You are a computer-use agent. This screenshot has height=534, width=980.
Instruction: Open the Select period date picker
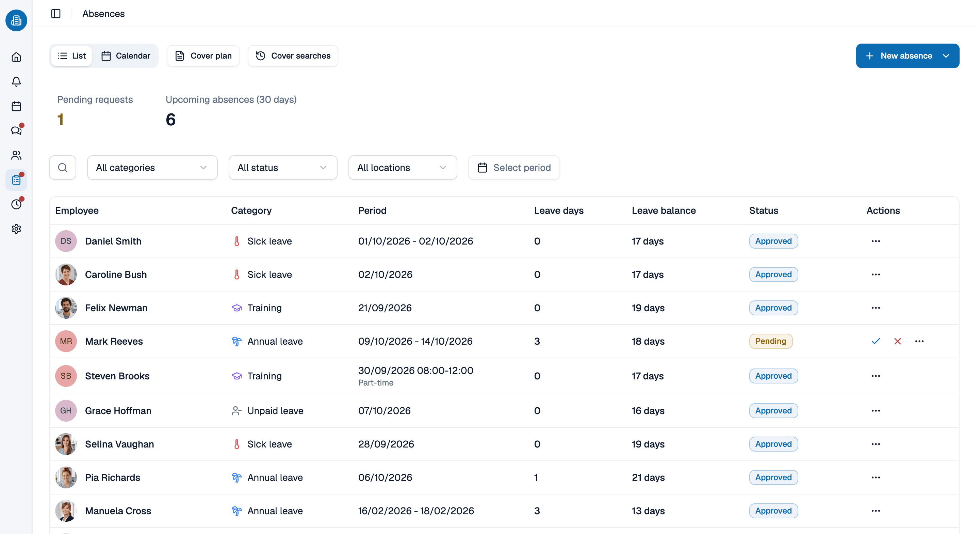(514, 168)
